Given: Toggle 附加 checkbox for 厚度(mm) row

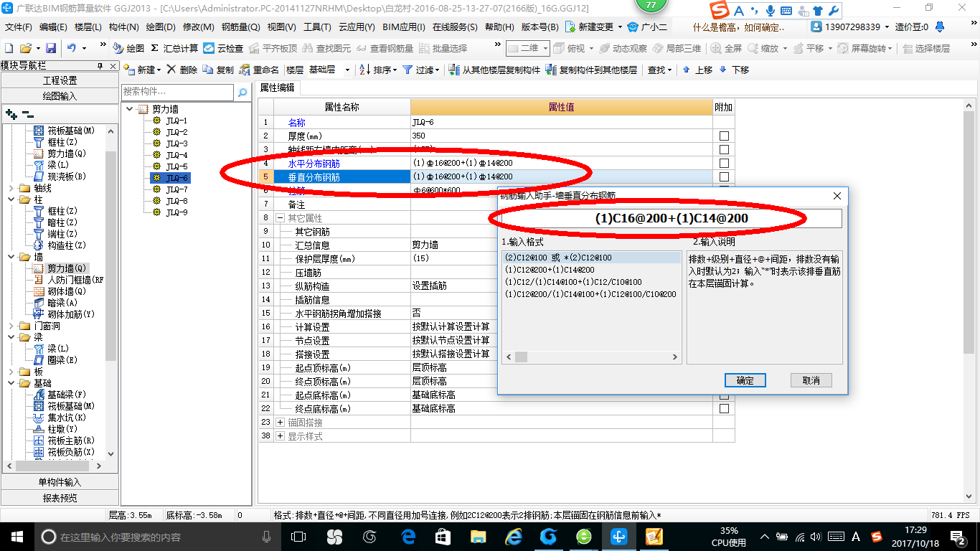Looking at the screenshot, I should [724, 136].
